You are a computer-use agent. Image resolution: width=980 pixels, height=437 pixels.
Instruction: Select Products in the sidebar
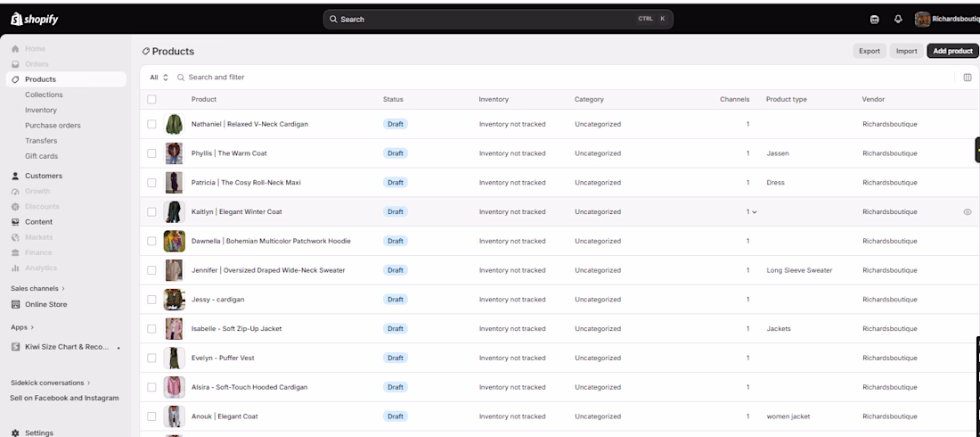pos(66,79)
